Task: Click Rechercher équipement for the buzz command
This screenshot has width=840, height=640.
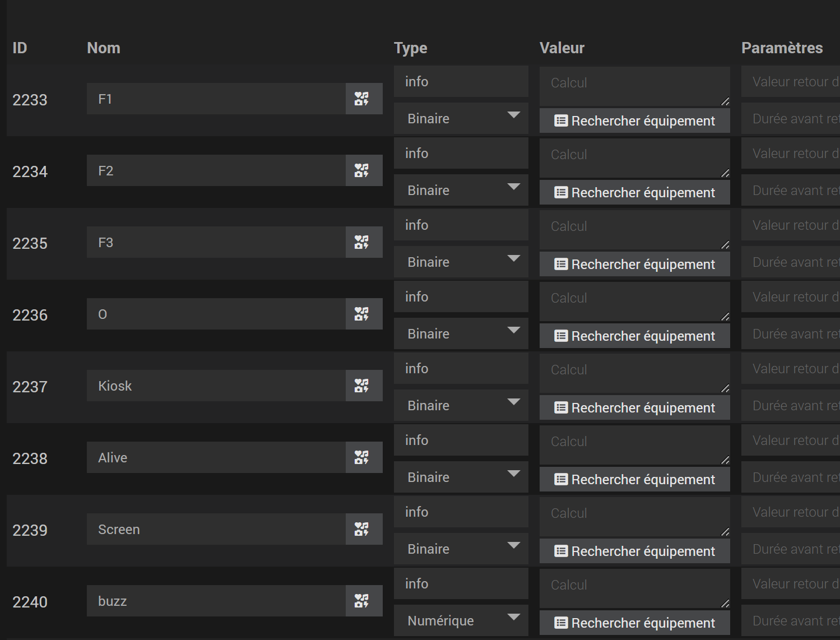Action: [634, 623]
